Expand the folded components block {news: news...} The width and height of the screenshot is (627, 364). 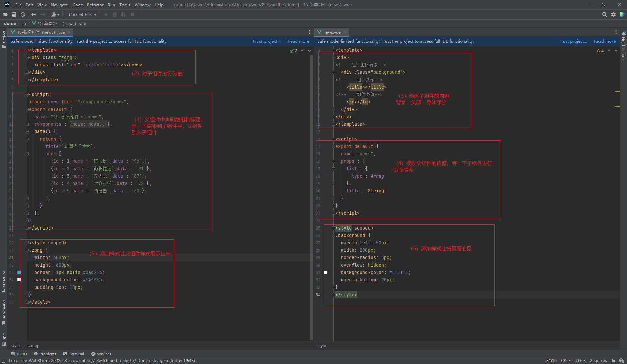pos(90,124)
